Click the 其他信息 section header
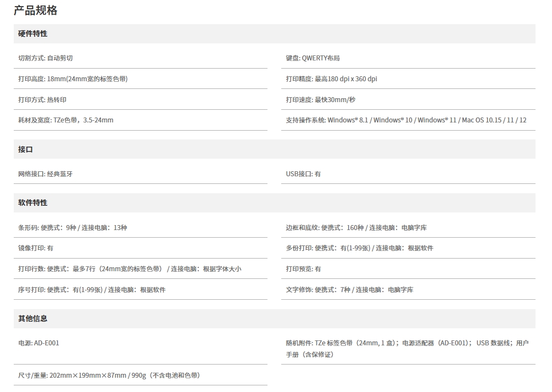The image size is (552, 392). pyautogui.click(x=33, y=318)
